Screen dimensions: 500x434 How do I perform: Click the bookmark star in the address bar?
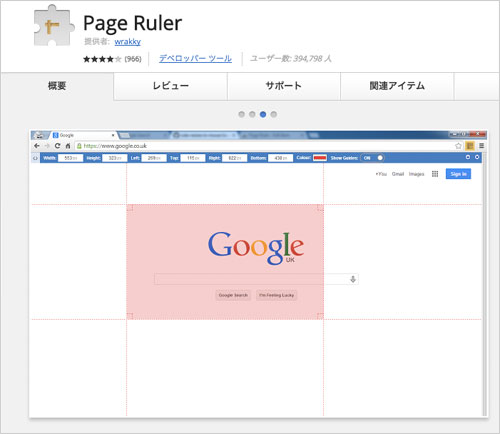coord(458,146)
